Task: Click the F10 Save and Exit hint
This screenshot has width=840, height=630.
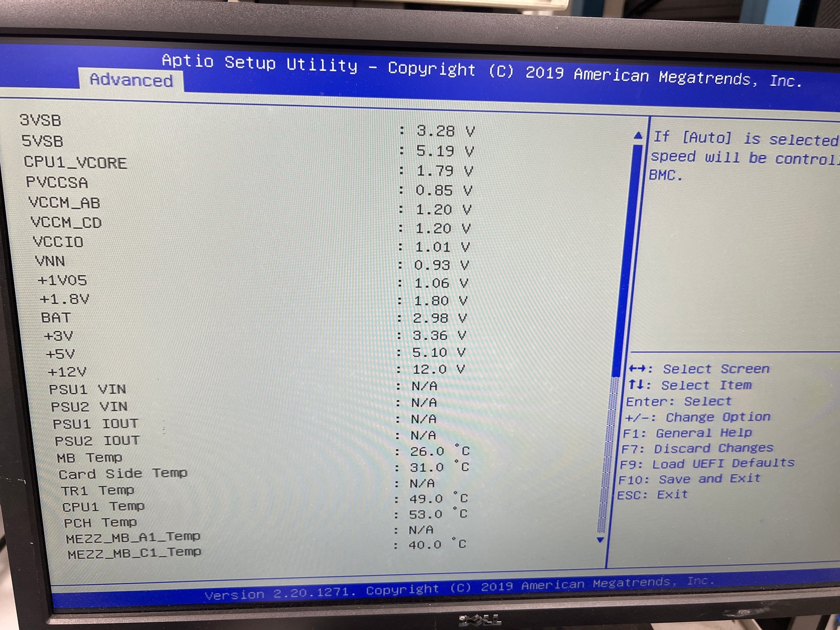Action: 689,479
